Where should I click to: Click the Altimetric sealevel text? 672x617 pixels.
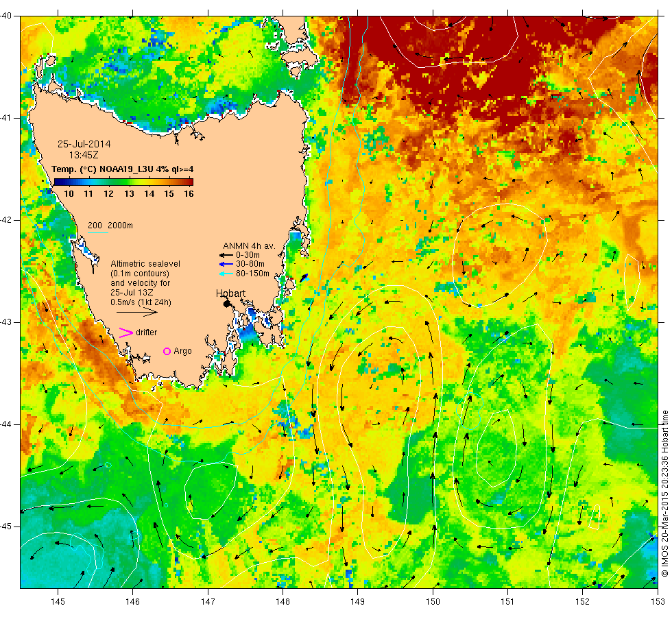tap(145, 264)
